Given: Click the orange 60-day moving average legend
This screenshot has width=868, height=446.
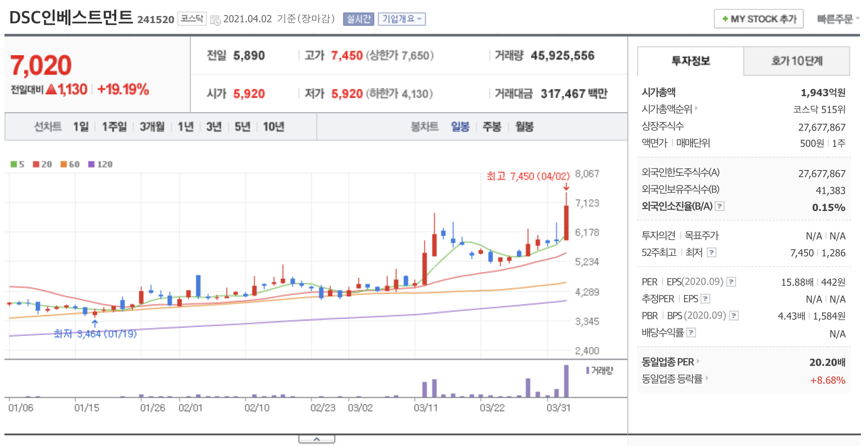Looking at the screenshot, I should [x=70, y=164].
